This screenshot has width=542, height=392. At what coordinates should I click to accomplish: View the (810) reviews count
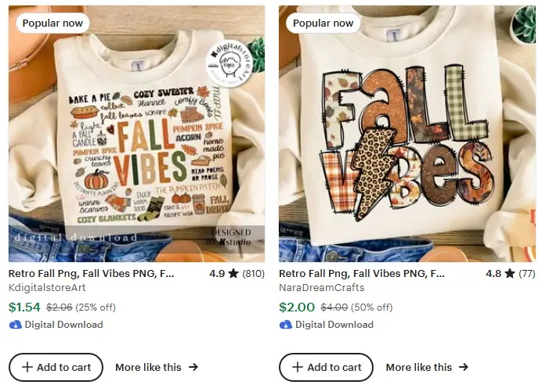click(x=253, y=274)
